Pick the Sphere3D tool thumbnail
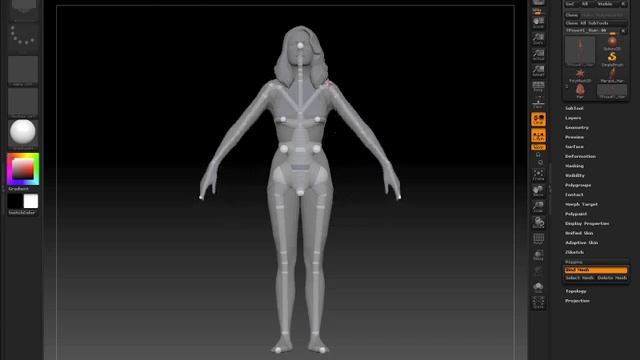Screen dimensions: 640x360 click(612, 42)
